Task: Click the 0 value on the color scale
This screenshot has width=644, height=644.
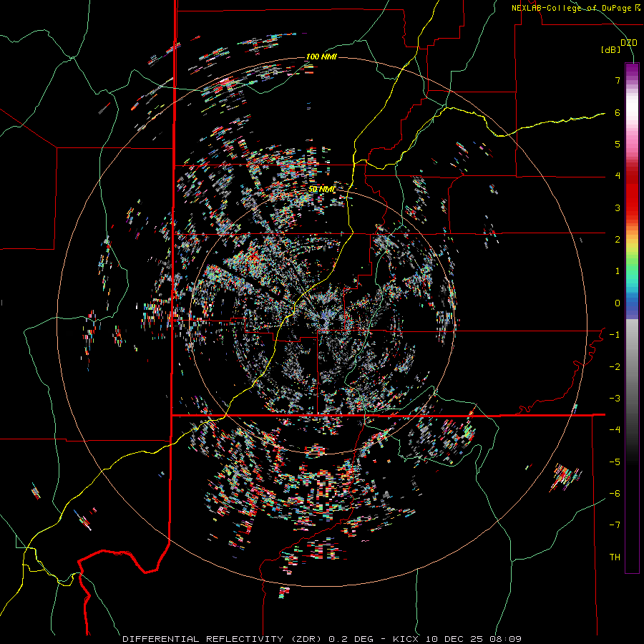Action: click(x=618, y=303)
